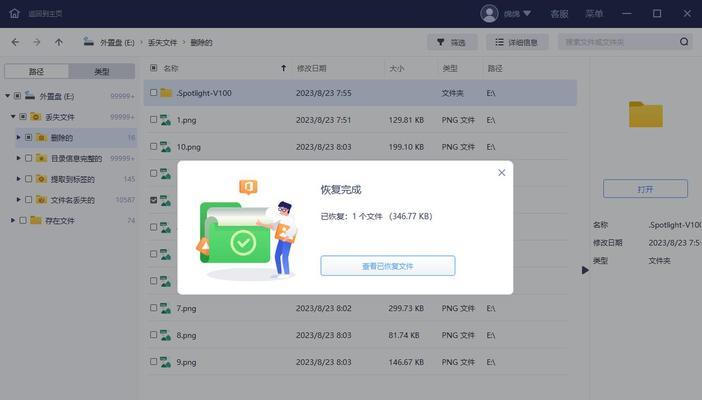Select the 9.png size 146.67 KB
The width and height of the screenshot is (702, 400).
pos(406,362)
